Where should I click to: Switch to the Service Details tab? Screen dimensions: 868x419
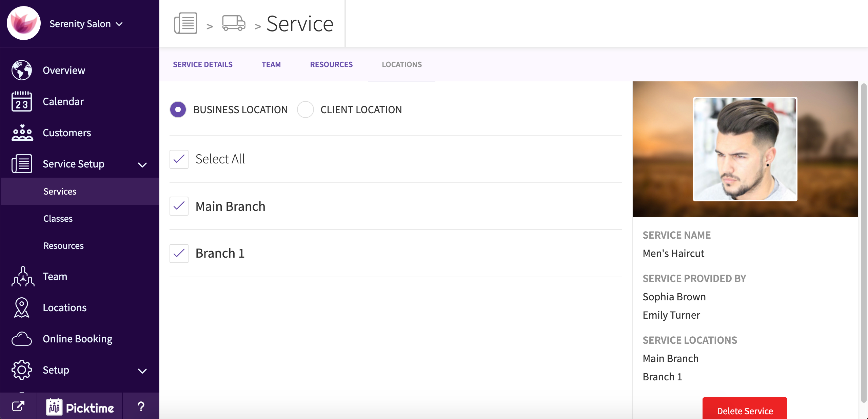click(x=203, y=64)
